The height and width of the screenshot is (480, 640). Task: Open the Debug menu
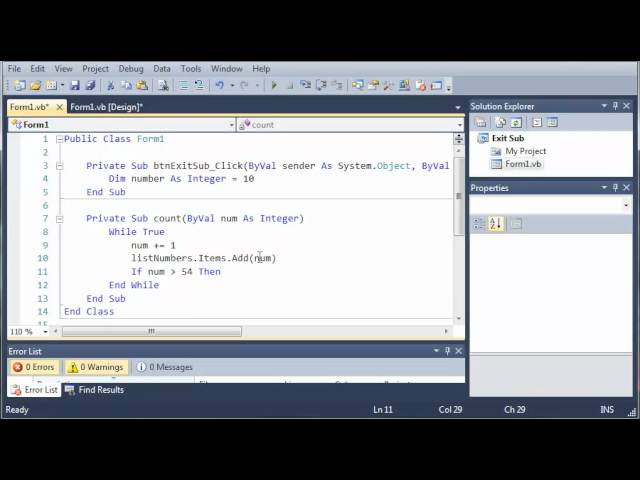click(x=131, y=69)
